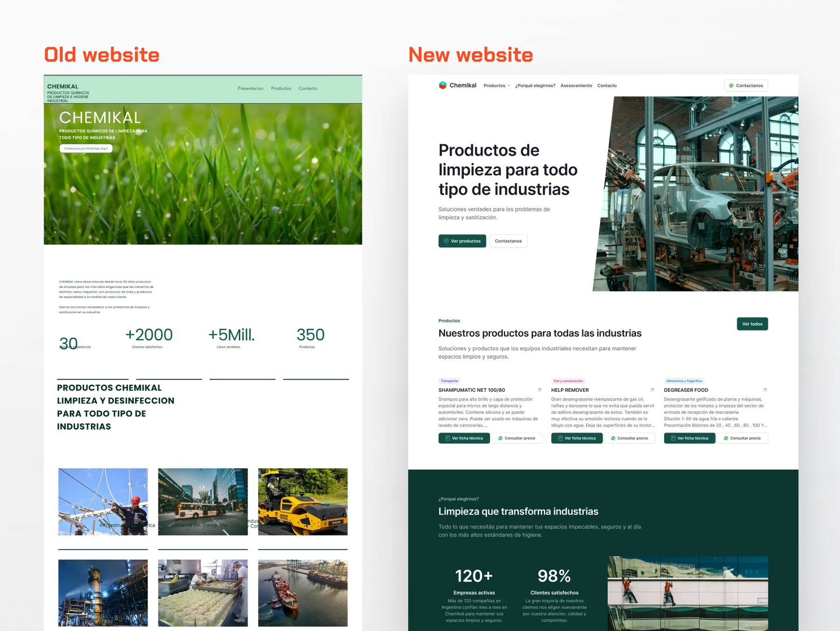Viewport: 840px width, 631px height.
Task: Click the +5Mill. Litros vendidos stat
Action: pyautogui.click(x=231, y=338)
